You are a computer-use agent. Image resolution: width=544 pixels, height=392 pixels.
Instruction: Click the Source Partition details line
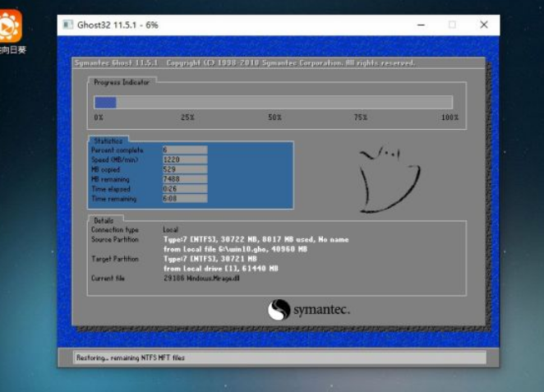(256, 239)
